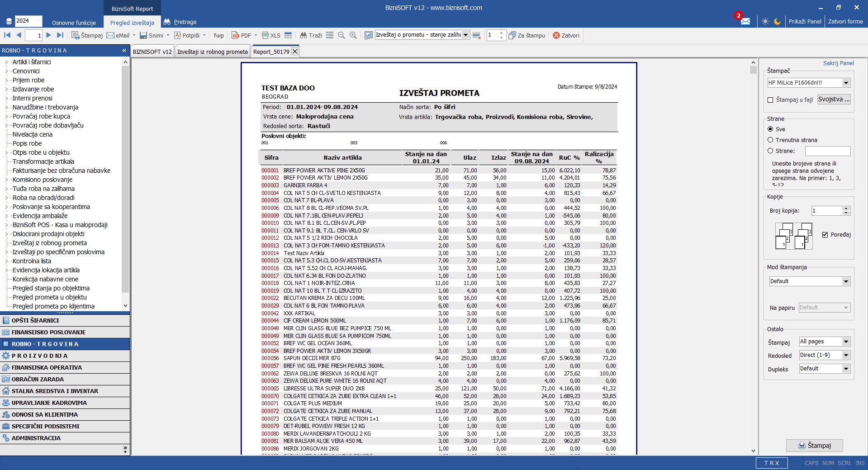The image size is (868, 470).
Task: Expand the Artikli i šifarnici tree node
Action: point(6,62)
